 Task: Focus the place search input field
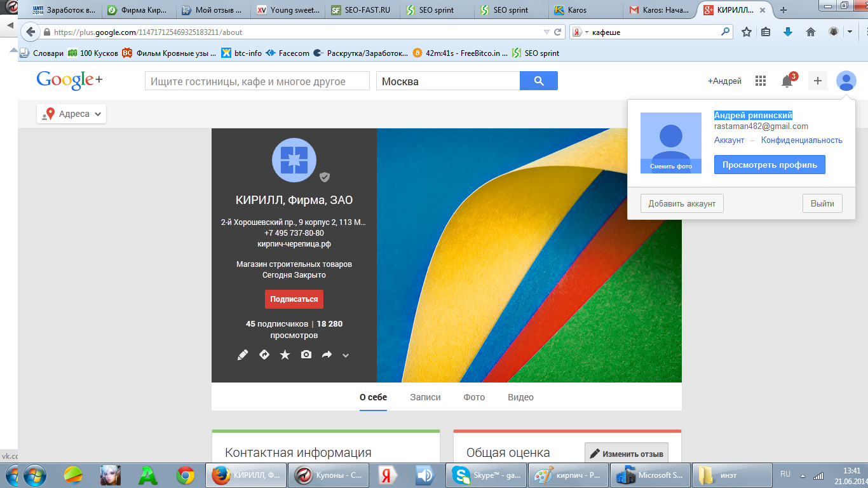(x=257, y=81)
